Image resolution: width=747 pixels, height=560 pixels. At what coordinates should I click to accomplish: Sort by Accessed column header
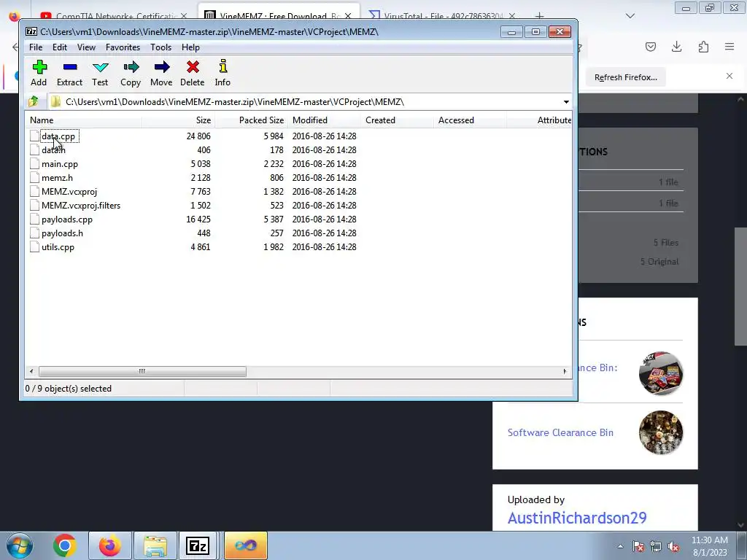pyautogui.click(x=471, y=120)
